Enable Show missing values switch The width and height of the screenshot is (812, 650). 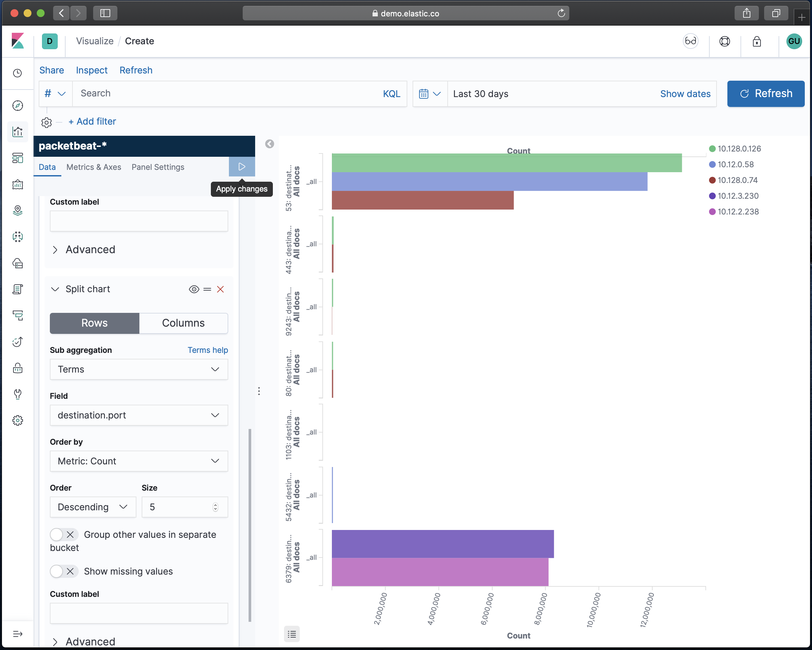[x=63, y=571]
